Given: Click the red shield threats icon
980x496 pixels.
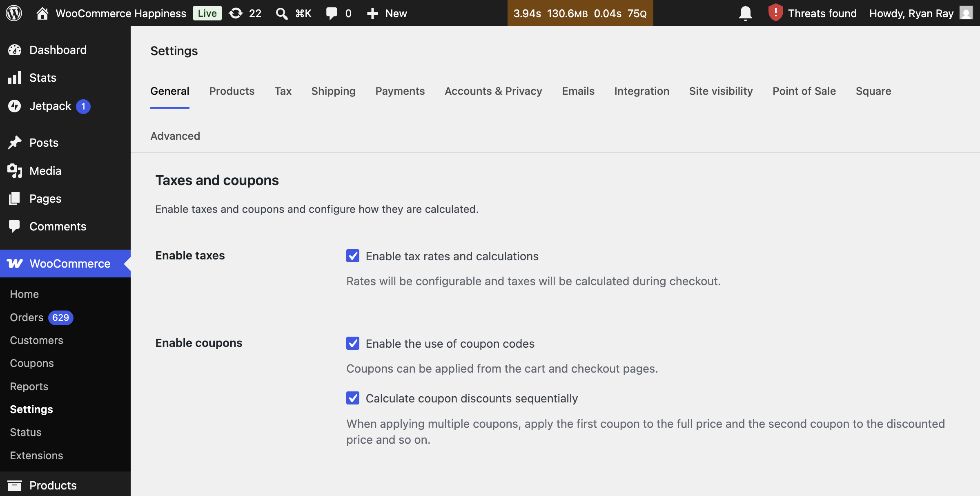Looking at the screenshot, I should [x=775, y=13].
